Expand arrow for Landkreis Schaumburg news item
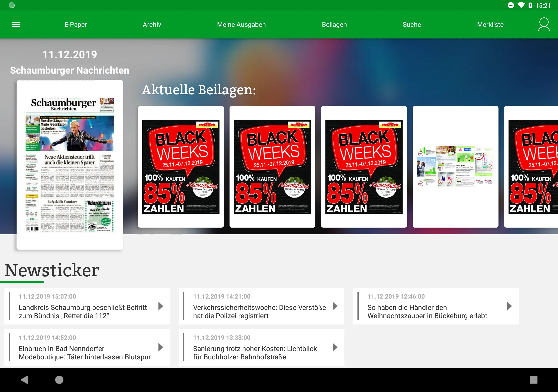The width and height of the screenshot is (558, 392). coord(161,306)
